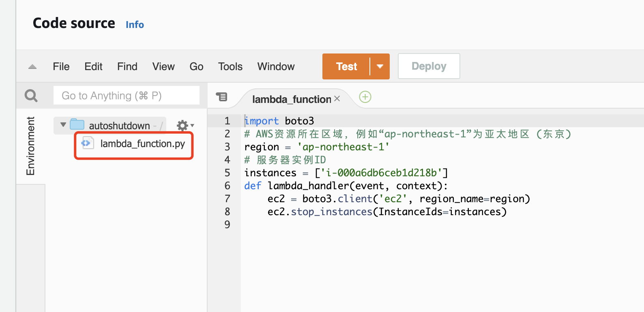The image size is (644, 312).
Task: Open the Test button dropdown arrow
Action: (x=380, y=66)
